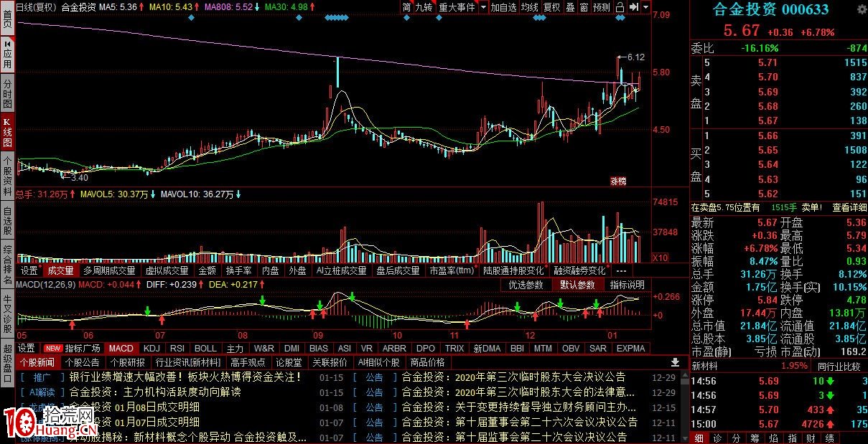Open the settings gear beside stock code 000633
This screenshot has width=868, height=444.
[861, 9]
